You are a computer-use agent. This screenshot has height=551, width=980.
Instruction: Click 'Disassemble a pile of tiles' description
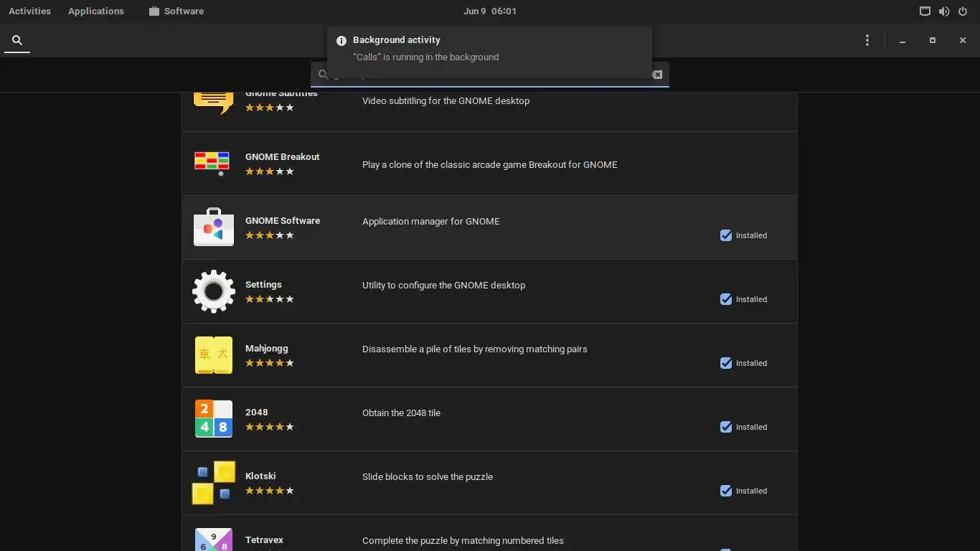(475, 349)
